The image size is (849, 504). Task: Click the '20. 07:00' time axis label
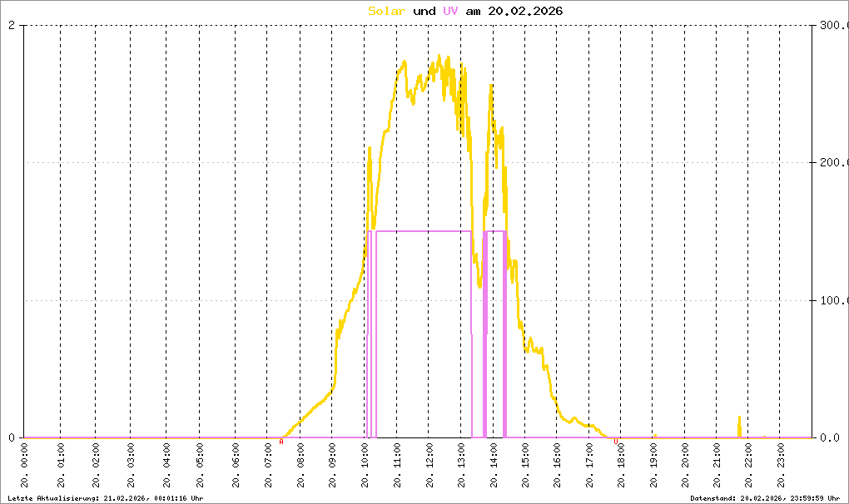coord(267,466)
